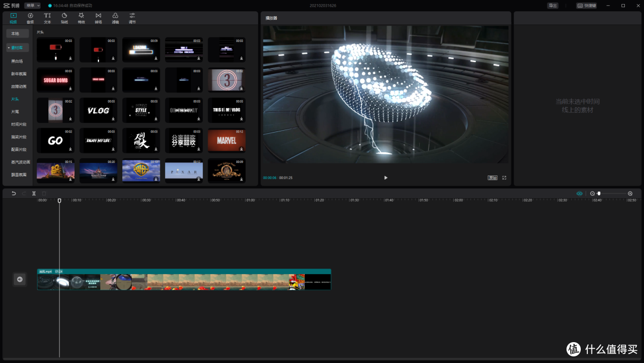Click the undo arrow in timeline toolbar

pyautogui.click(x=13, y=193)
